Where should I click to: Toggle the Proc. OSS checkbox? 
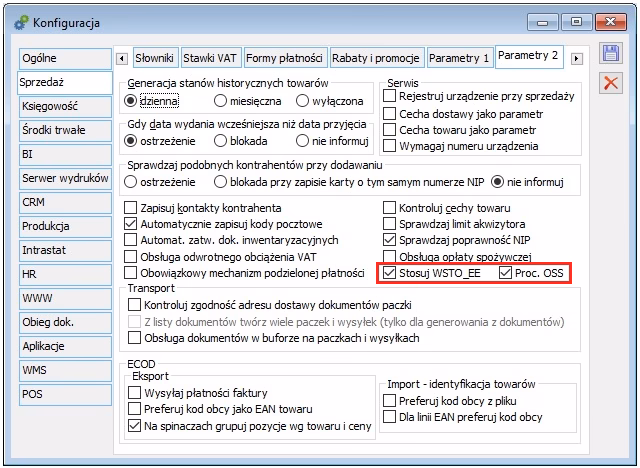click(x=504, y=272)
